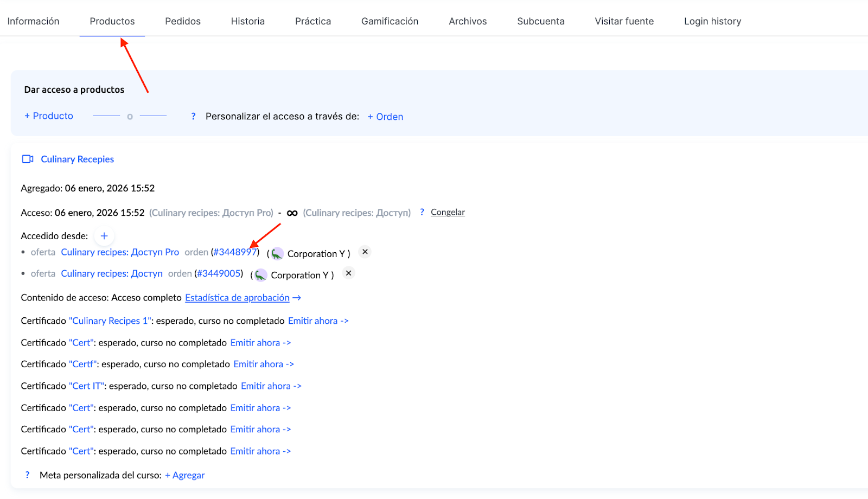Click question mark help icon beside Congelar
The width and height of the screenshot is (868, 499).
click(x=422, y=212)
